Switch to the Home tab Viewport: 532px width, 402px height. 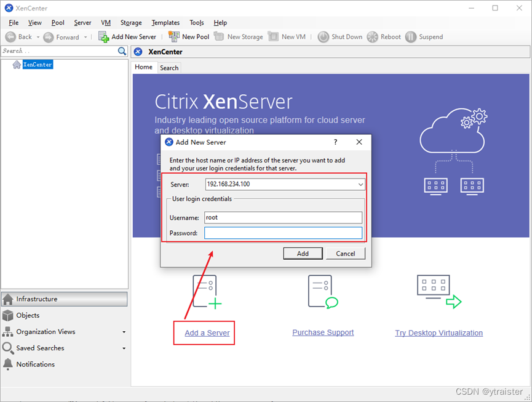143,67
